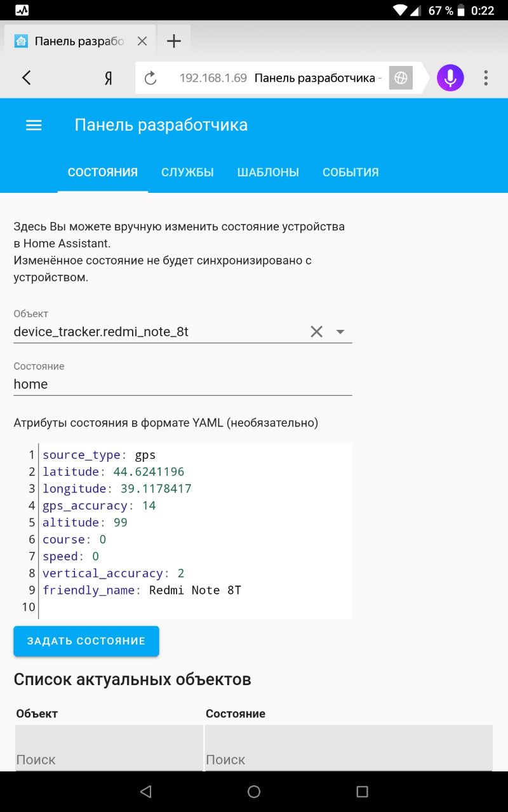Place cursor on empty line 10
The height and width of the screenshot is (812, 508).
(196, 607)
